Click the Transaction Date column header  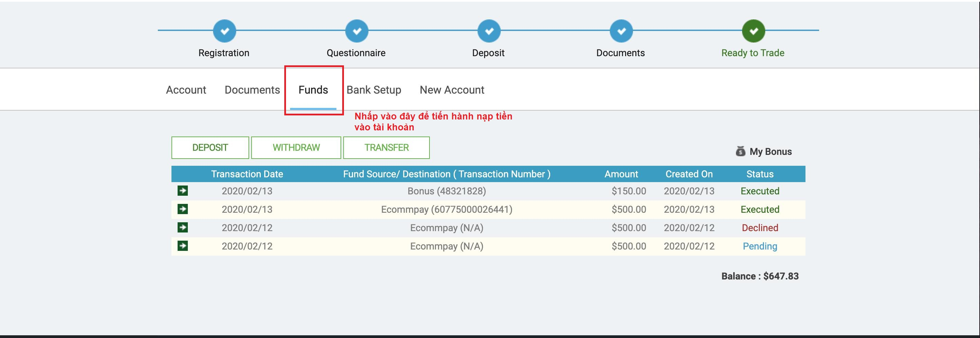[247, 174]
